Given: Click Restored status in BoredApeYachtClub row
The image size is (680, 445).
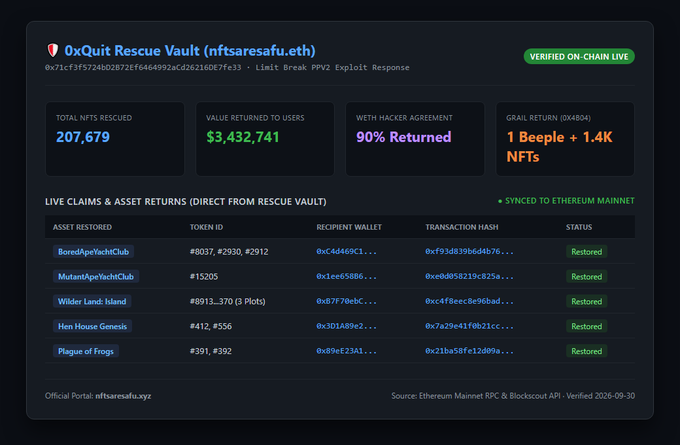Looking at the screenshot, I should tap(586, 252).
